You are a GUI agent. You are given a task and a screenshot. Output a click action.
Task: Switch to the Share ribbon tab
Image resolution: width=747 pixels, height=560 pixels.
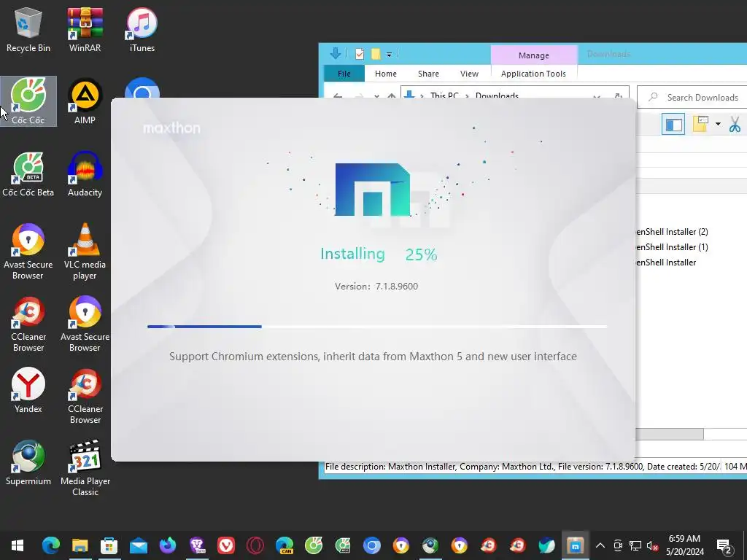pos(428,74)
